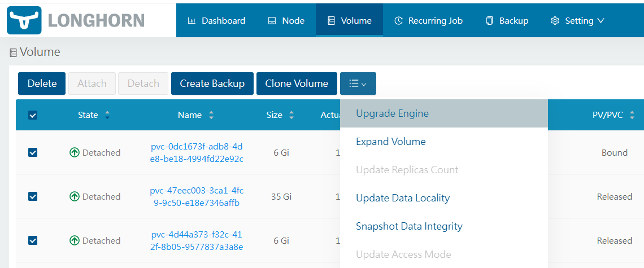Click detached status icon of third volume
This screenshot has width=644, height=268.
click(x=75, y=240)
